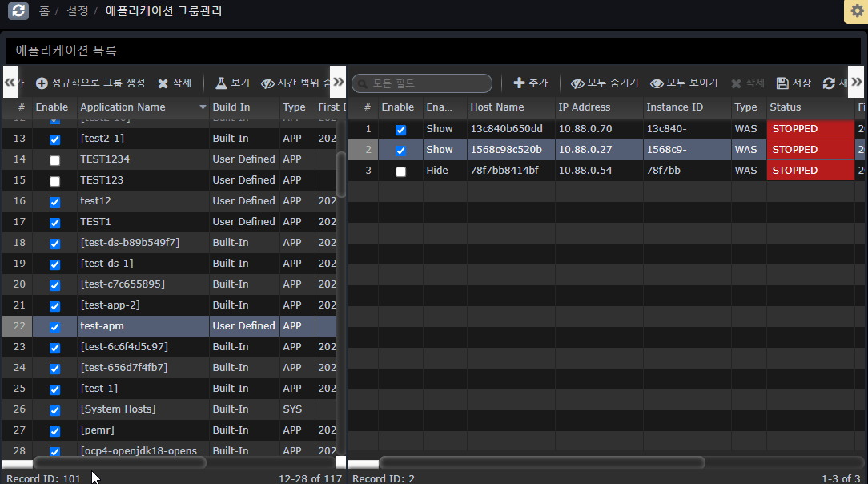Click 저장 save button
The height and width of the screenshot is (484, 868).
click(794, 83)
